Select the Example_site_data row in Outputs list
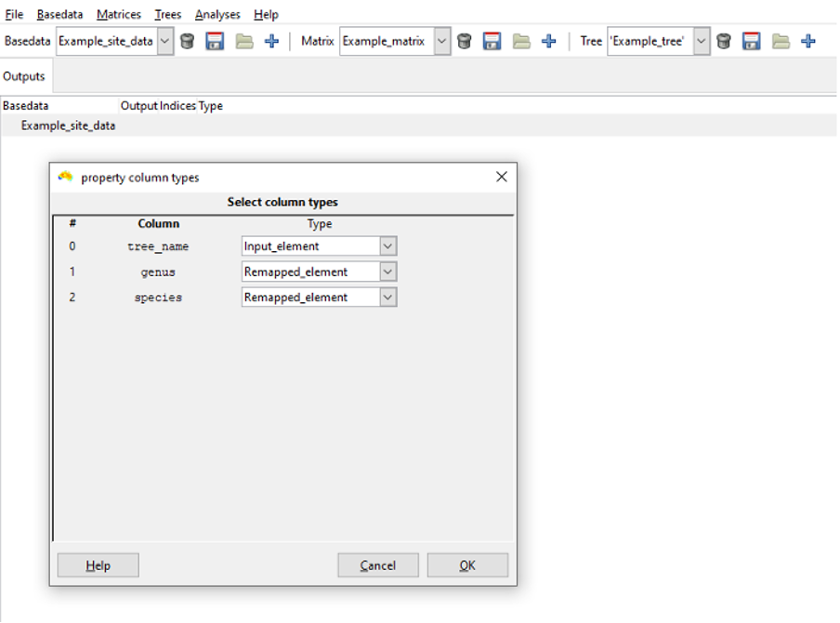840x623 pixels. tap(69, 125)
